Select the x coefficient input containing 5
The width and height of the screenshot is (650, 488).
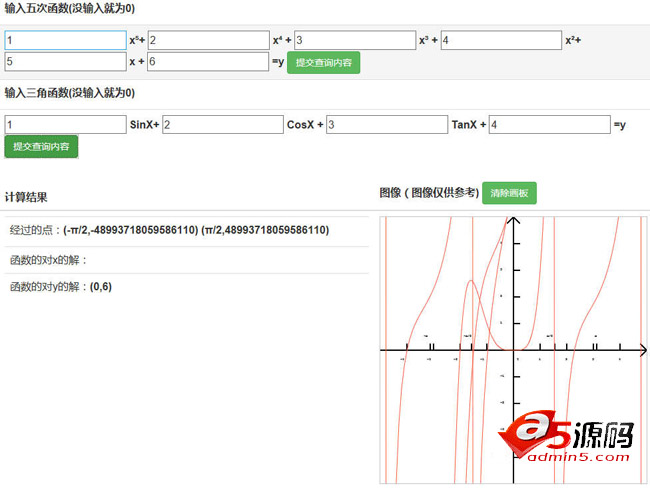pyautogui.click(x=65, y=62)
